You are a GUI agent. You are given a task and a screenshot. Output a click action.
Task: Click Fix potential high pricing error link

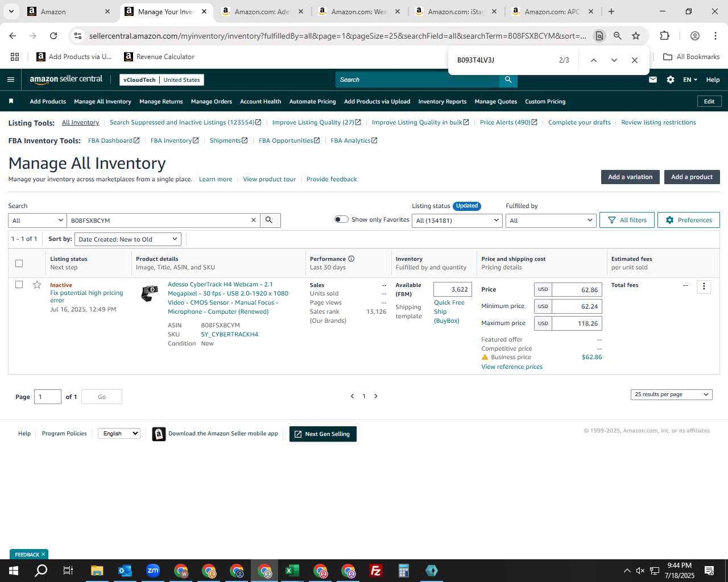point(86,297)
